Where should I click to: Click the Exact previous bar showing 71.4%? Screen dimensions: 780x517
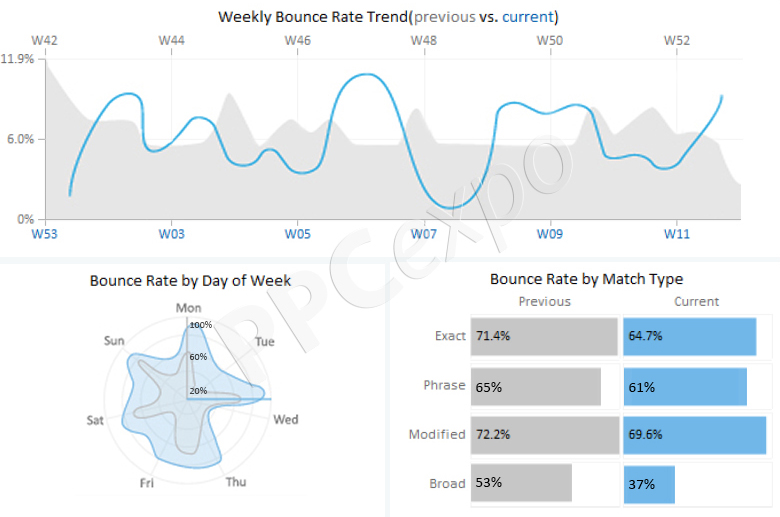(544, 336)
